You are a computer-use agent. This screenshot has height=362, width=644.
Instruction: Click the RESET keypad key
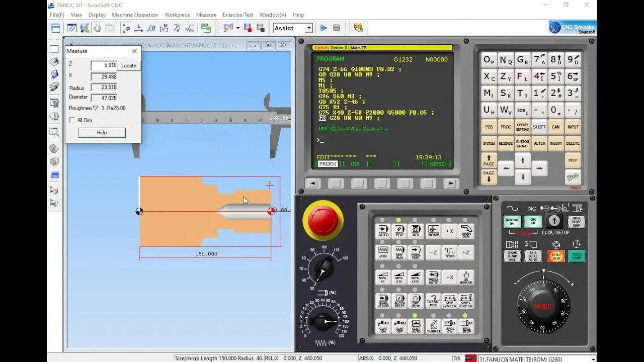[x=573, y=176]
